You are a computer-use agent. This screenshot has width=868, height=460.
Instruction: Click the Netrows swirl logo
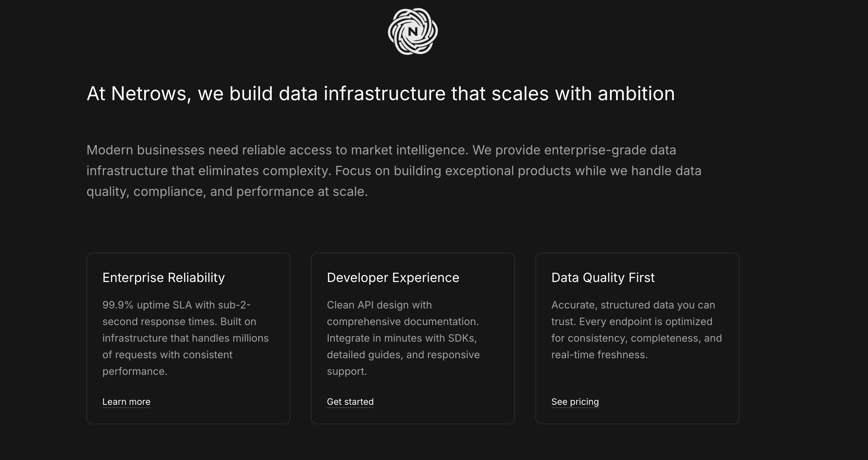[x=413, y=31]
